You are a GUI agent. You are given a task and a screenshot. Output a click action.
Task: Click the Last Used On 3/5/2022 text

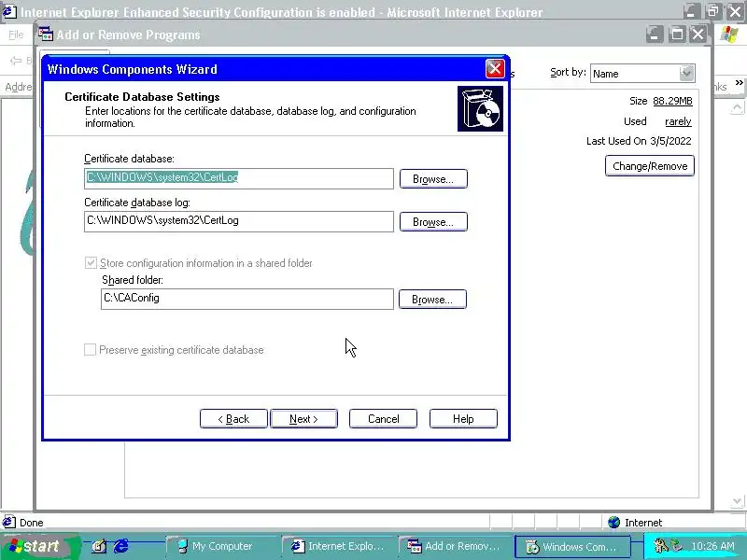click(x=639, y=141)
